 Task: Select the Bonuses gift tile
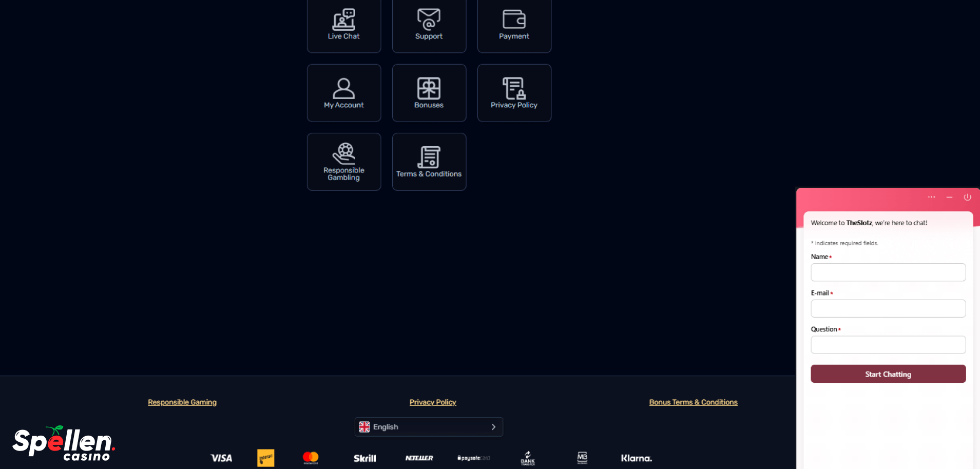[429, 93]
